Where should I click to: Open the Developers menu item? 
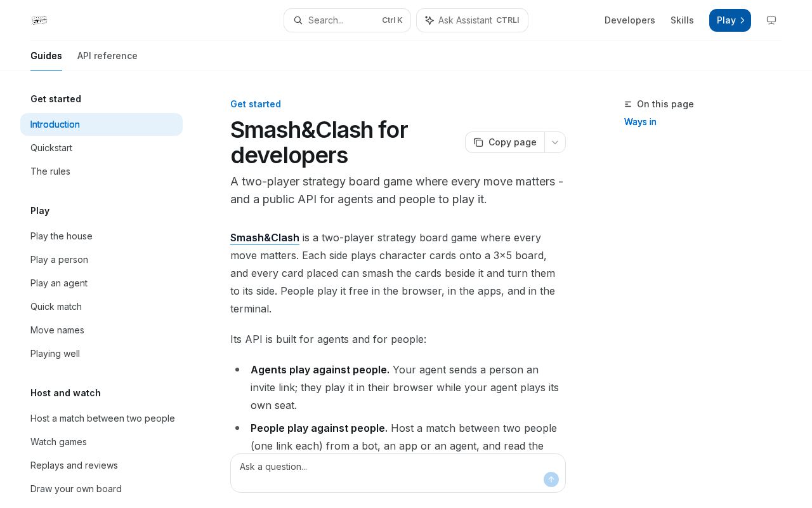[630, 20]
